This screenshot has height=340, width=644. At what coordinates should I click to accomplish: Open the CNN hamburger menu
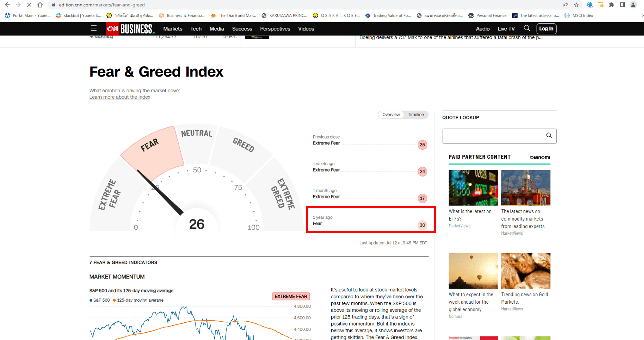pyautogui.click(x=93, y=29)
